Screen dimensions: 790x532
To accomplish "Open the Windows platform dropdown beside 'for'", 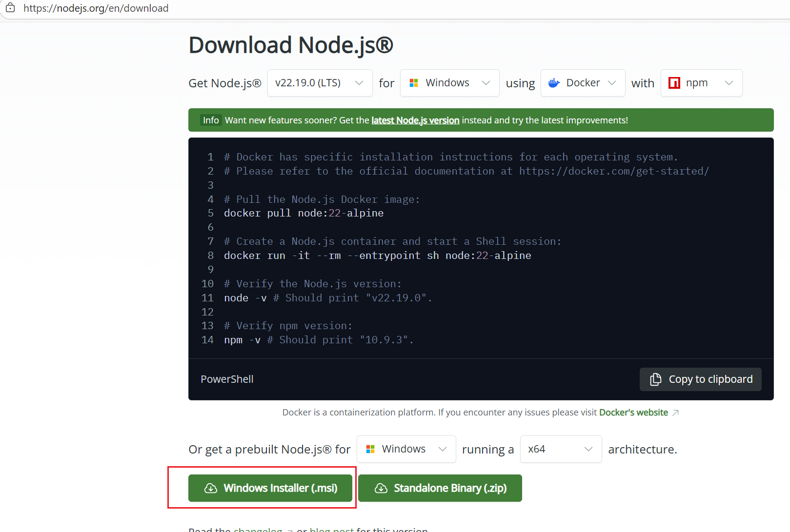I will tap(449, 83).
